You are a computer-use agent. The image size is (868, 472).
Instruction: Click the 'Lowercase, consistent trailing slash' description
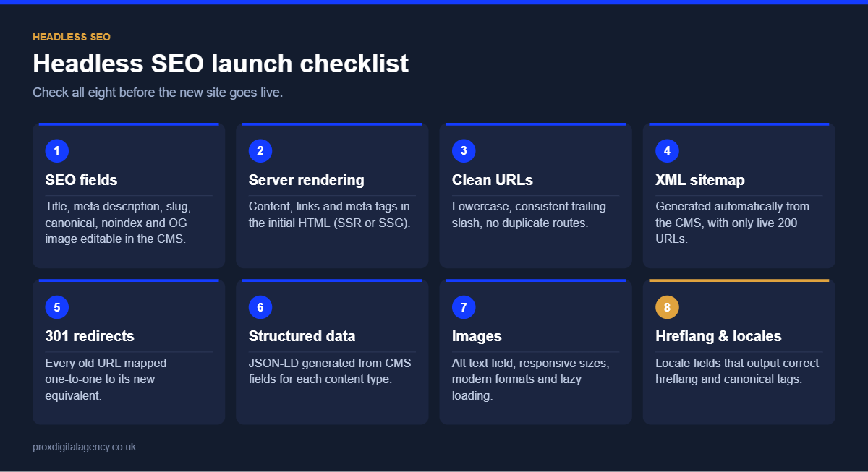(x=529, y=215)
